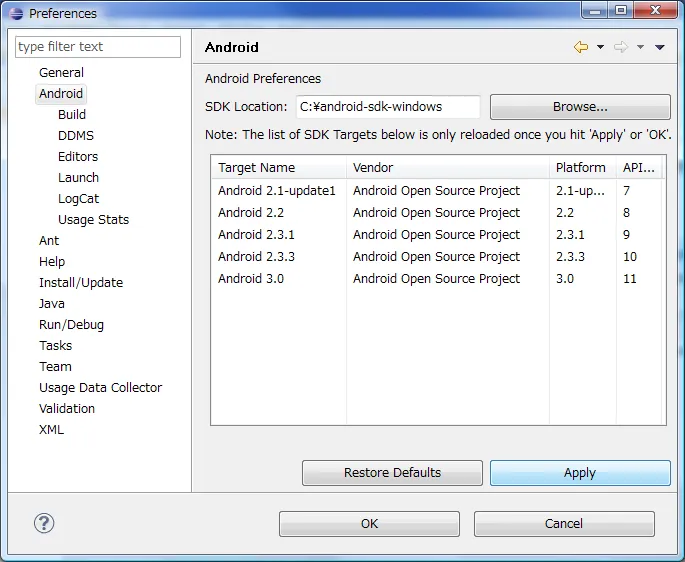The height and width of the screenshot is (562, 685).
Task: Open the back history dropdown arrow
Action: 600,47
